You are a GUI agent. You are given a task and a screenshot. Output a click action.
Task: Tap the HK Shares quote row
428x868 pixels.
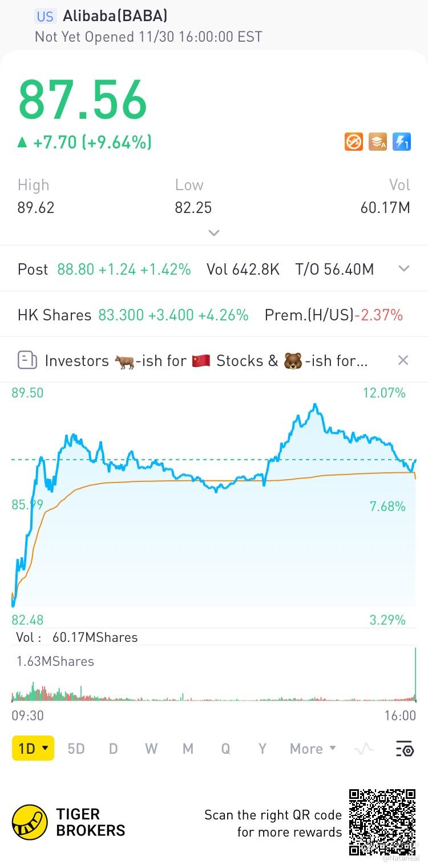(210, 315)
